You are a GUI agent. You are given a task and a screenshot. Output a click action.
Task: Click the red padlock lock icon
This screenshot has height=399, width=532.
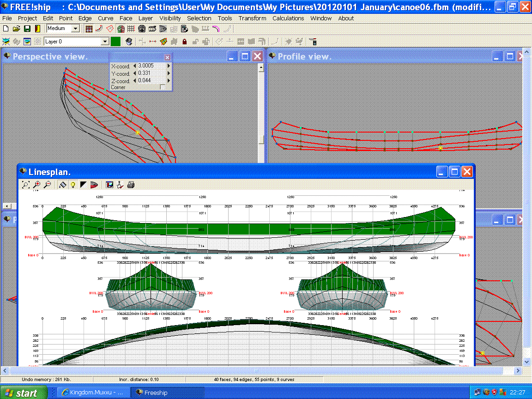pyautogui.click(x=185, y=41)
